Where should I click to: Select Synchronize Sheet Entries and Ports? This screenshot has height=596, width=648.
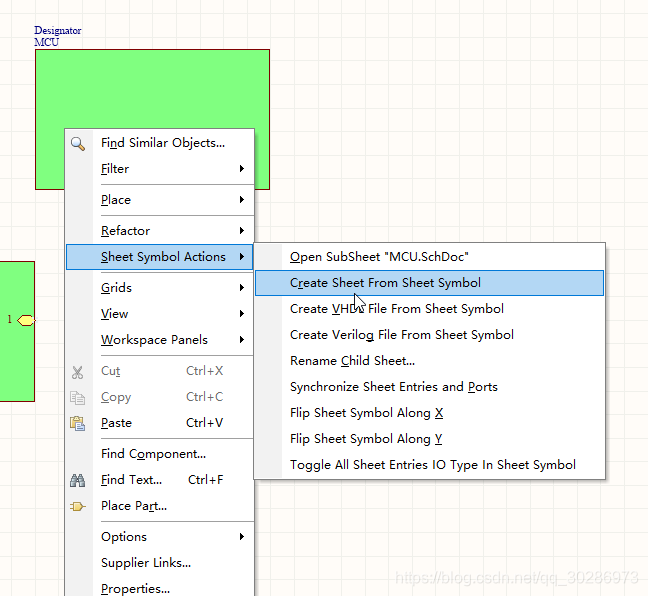point(429,387)
